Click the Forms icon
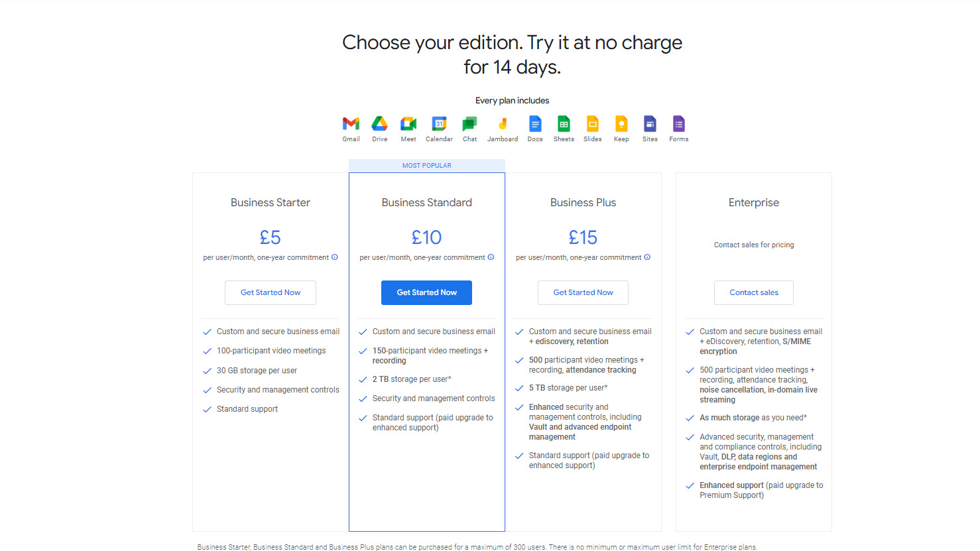This screenshot has width=980, height=551. tap(678, 124)
